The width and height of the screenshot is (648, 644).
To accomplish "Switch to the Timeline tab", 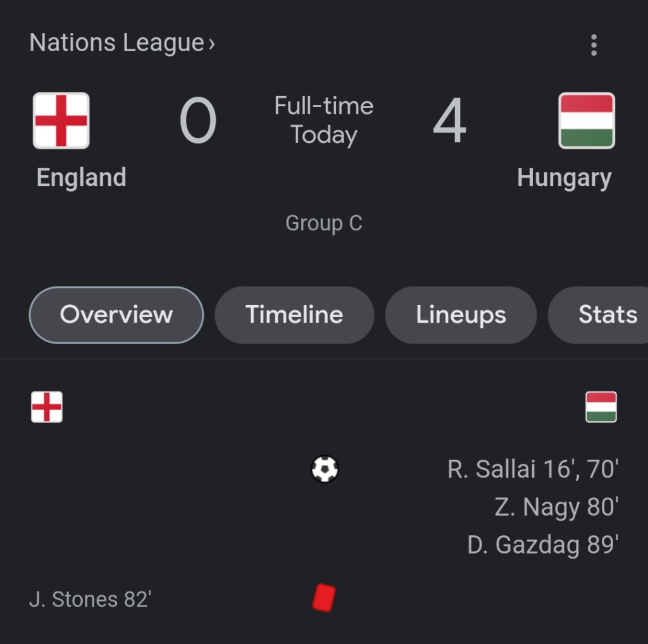I will pos(294,315).
